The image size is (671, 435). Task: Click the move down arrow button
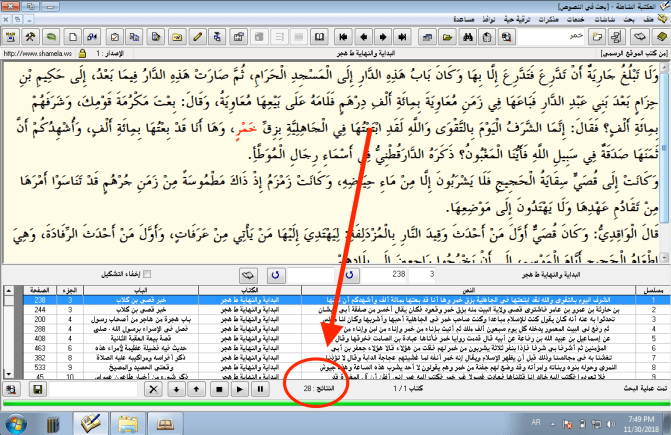point(176,389)
